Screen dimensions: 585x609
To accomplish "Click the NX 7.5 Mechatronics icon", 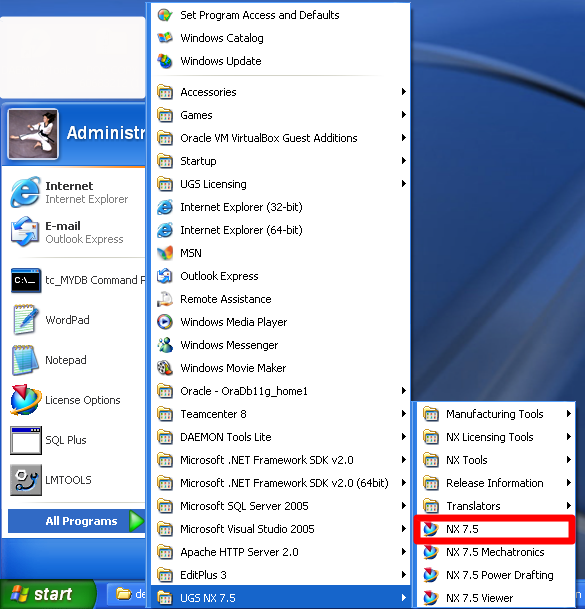I will pos(430,552).
